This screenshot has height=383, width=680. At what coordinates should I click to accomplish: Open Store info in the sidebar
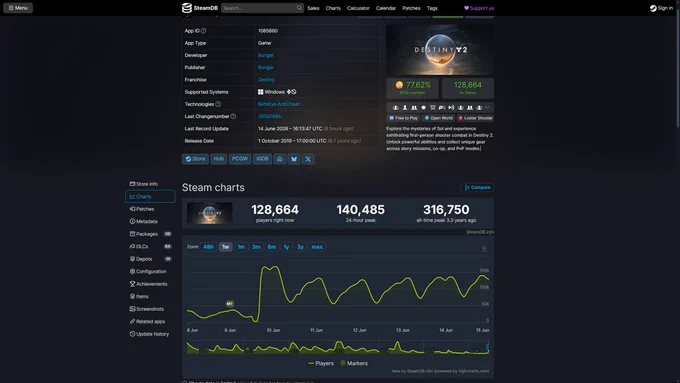tap(150, 184)
